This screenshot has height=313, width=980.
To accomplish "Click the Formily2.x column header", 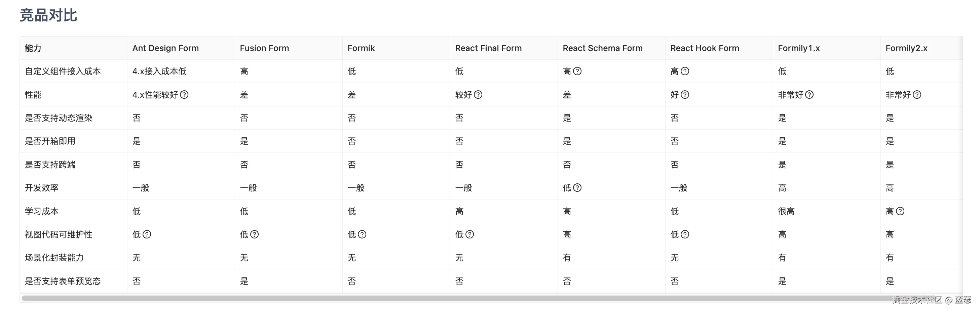I will [x=906, y=48].
